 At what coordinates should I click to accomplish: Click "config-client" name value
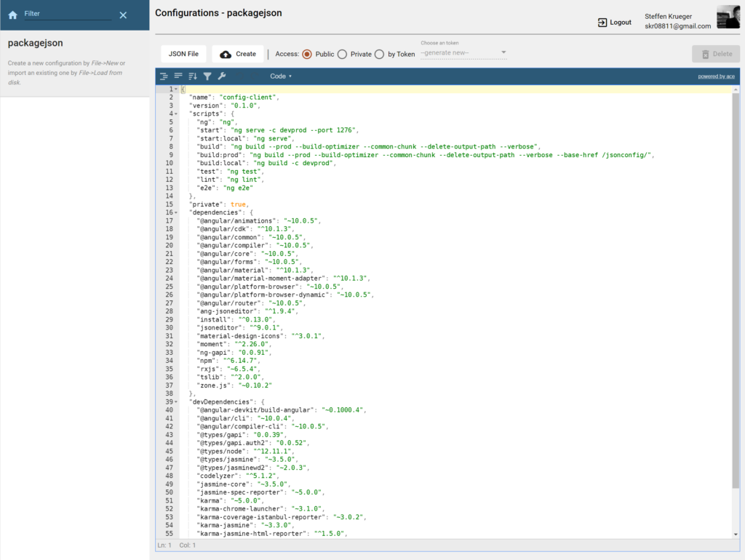tap(247, 97)
